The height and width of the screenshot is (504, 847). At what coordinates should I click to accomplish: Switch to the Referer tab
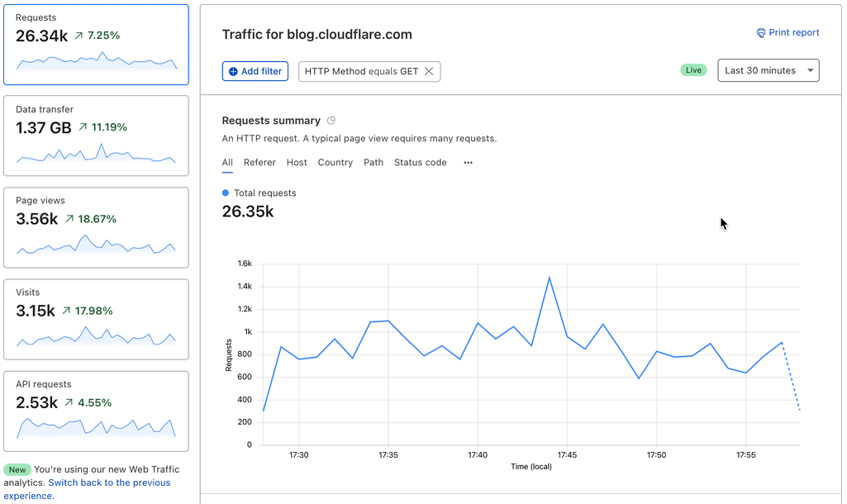point(259,163)
